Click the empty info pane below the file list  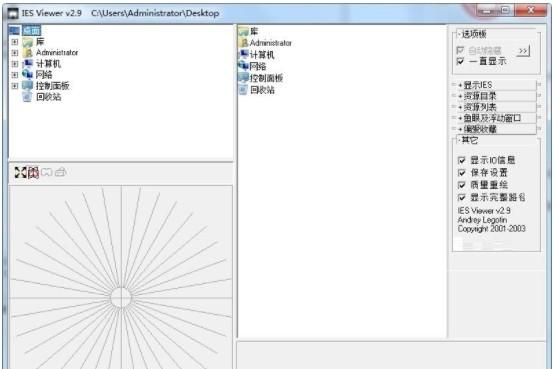391,355
